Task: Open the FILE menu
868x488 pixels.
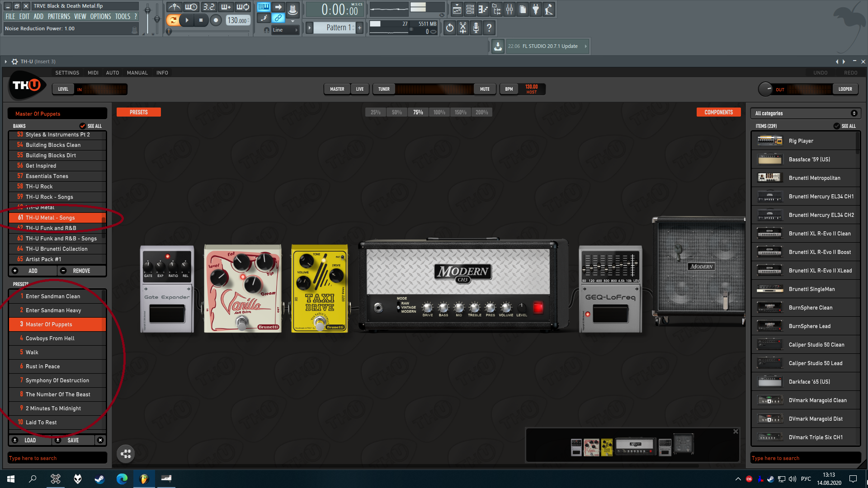Action: (10, 16)
